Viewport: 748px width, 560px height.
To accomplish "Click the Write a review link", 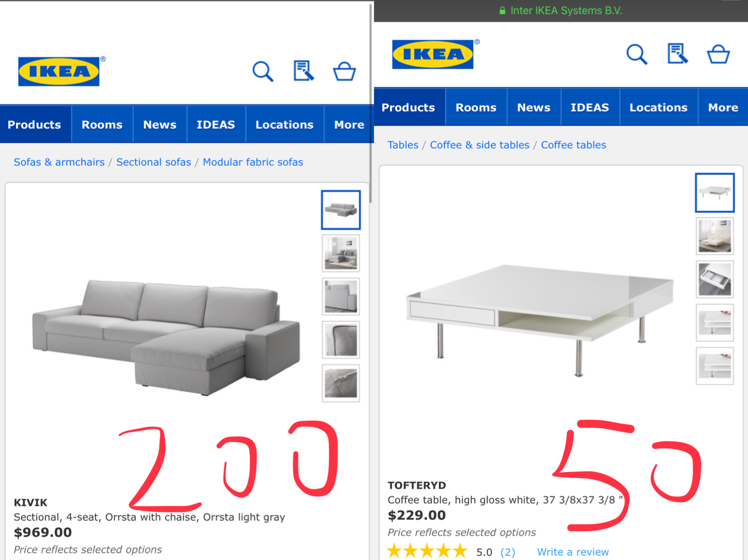I will (x=573, y=552).
